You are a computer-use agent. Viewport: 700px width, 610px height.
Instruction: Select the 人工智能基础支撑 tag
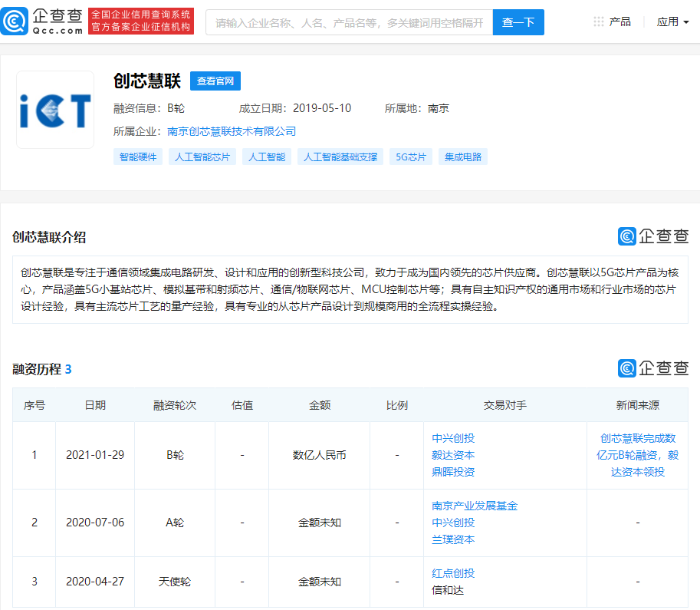coord(340,157)
